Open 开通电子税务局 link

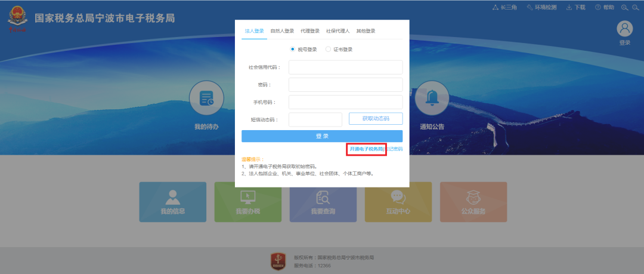point(366,149)
